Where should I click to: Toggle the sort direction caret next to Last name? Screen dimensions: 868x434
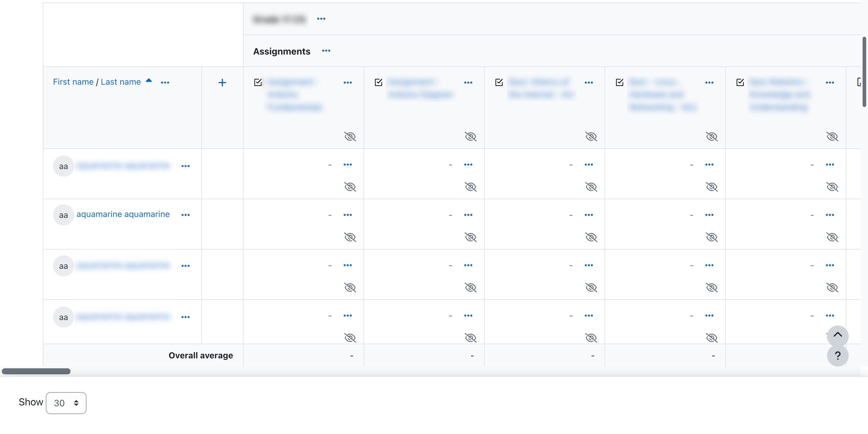(x=148, y=81)
